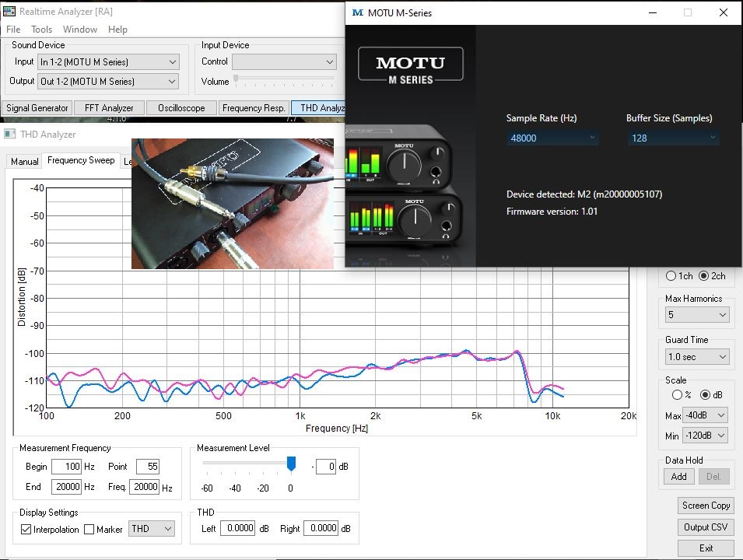Switch to the Manual tab
Image resolution: width=743 pixels, height=560 pixels.
pos(25,162)
